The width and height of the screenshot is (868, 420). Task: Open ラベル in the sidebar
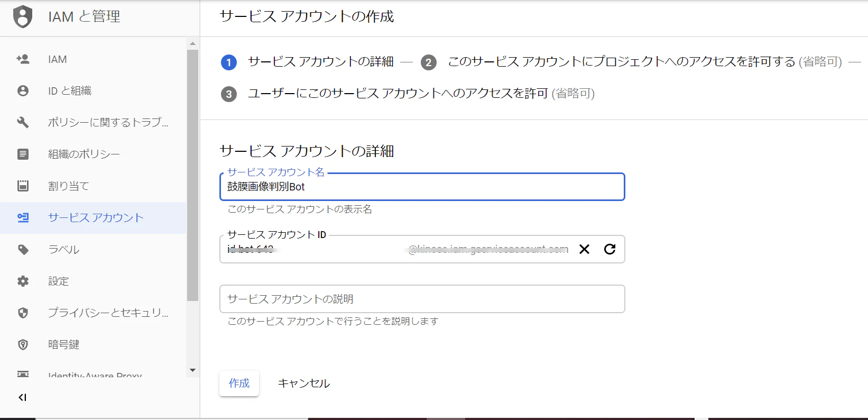coord(93,249)
